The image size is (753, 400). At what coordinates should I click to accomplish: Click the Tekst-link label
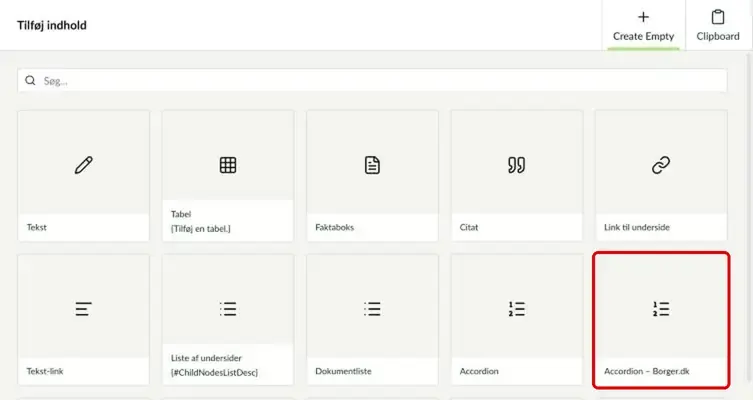tap(45, 371)
